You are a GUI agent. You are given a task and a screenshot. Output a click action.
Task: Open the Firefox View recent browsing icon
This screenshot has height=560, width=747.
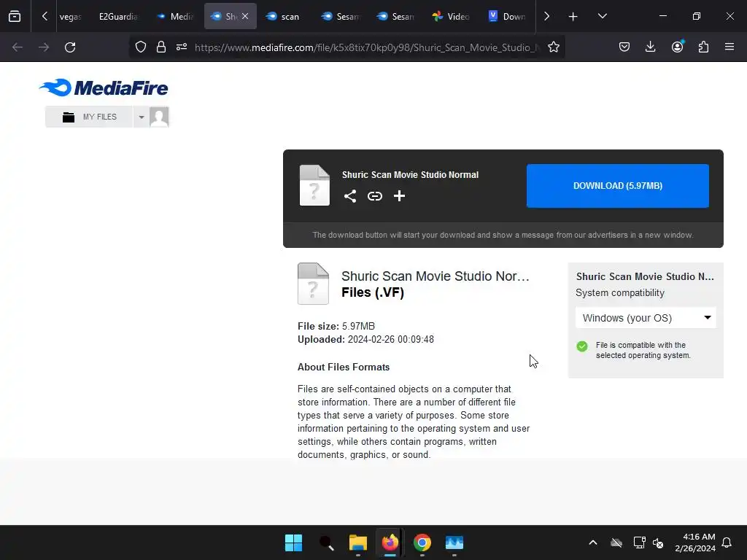coord(15,16)
